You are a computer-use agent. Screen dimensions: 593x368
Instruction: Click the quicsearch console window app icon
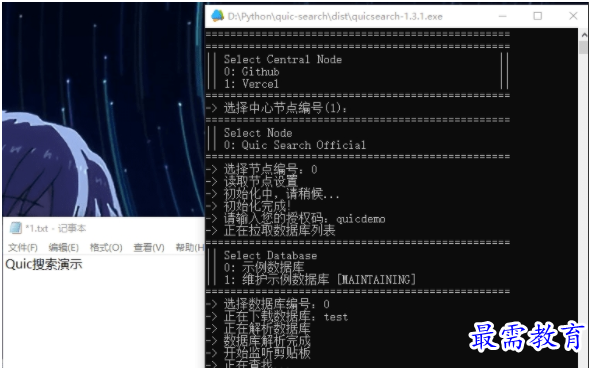click(x=217, y=16)
